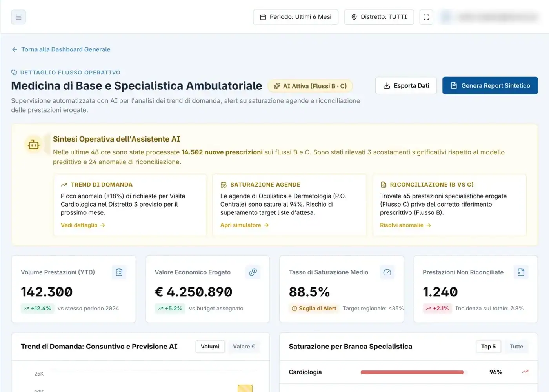Image resolution: width=549 pixels, height=392 pixels.
Task: Click the Soglia di Alert badge
Action: (314, 309)
